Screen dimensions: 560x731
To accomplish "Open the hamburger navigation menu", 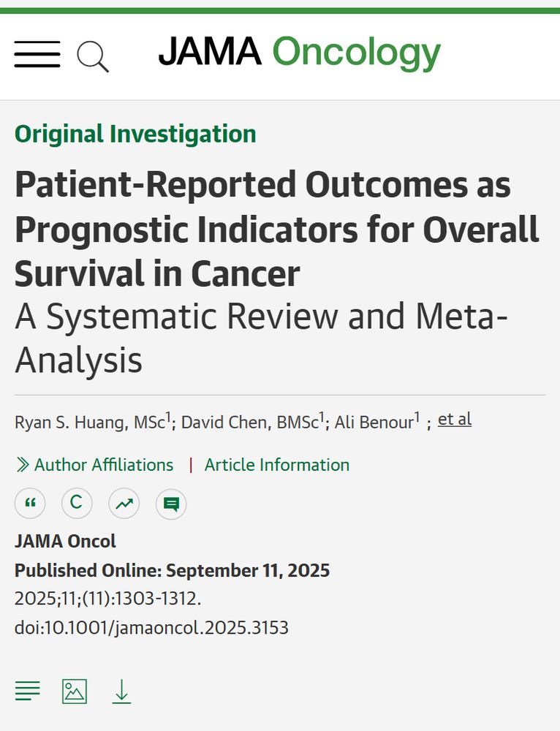I will click(37, 55).
